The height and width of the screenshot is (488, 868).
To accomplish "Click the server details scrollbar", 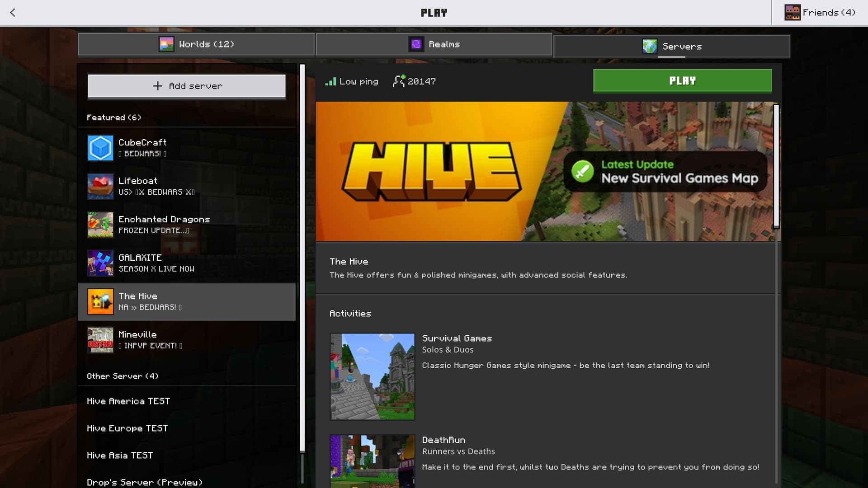I will point(776,166).
